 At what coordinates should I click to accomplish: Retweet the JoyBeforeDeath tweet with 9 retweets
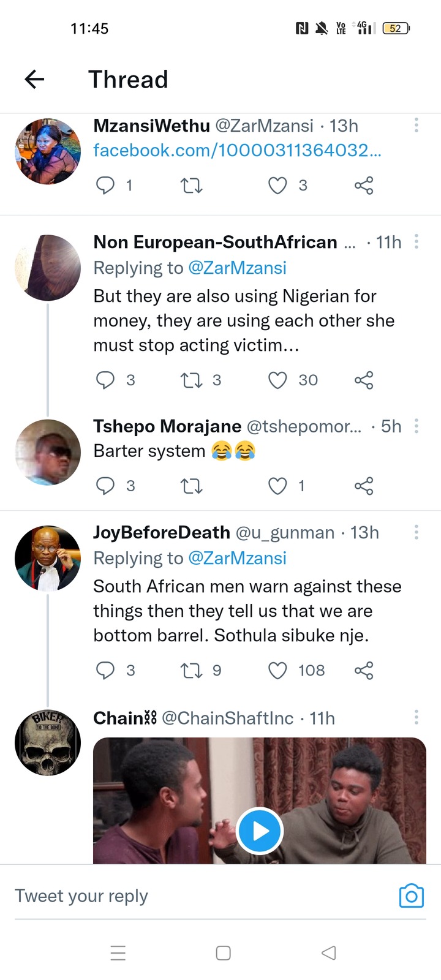[x=191, y=670]
